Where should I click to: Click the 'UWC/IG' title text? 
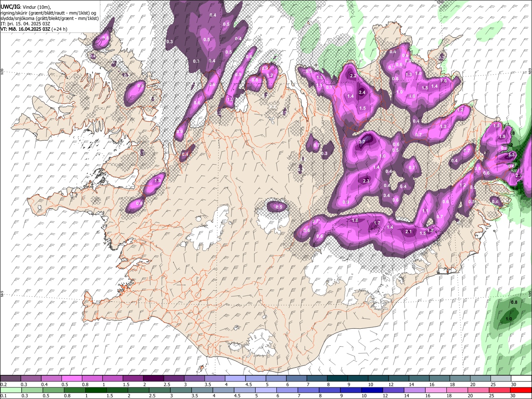pyautogui.click(x=10, y=7)
